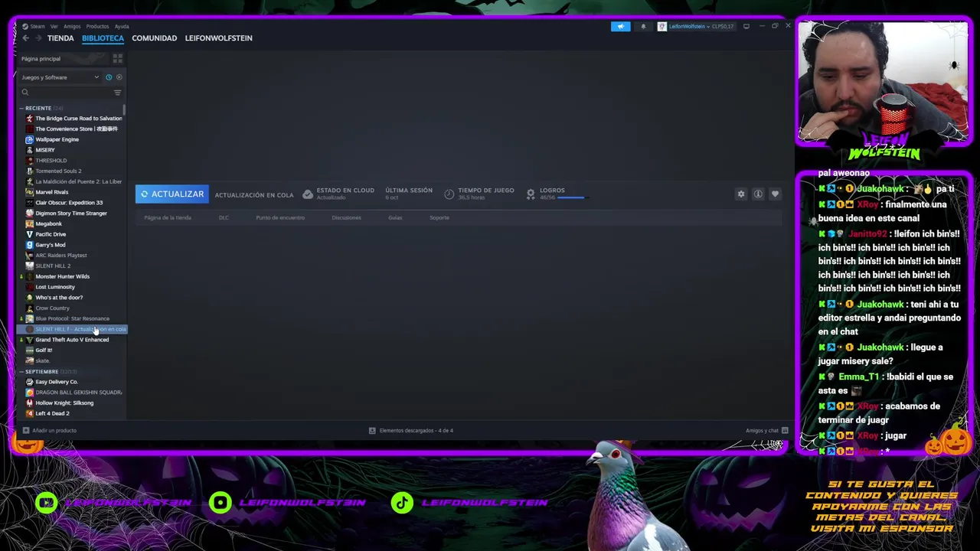980x551 pixels.
Task: Click Elementos descargados status text
Action: [416, 430]
